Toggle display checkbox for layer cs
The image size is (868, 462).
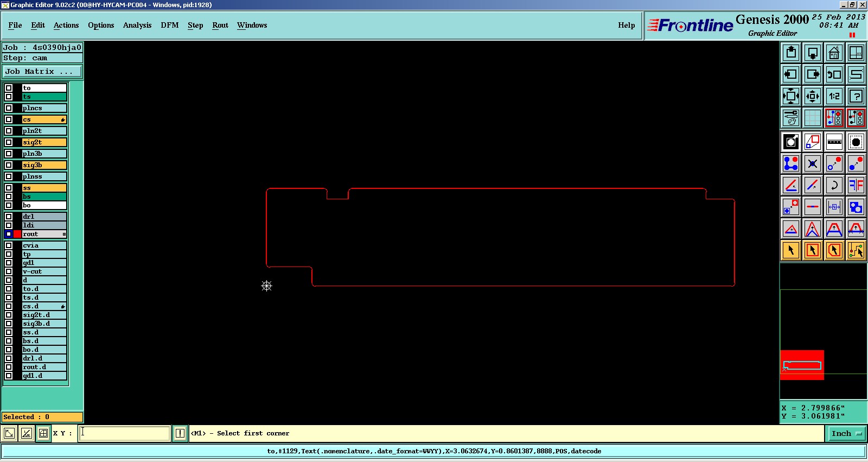point(9,119)
